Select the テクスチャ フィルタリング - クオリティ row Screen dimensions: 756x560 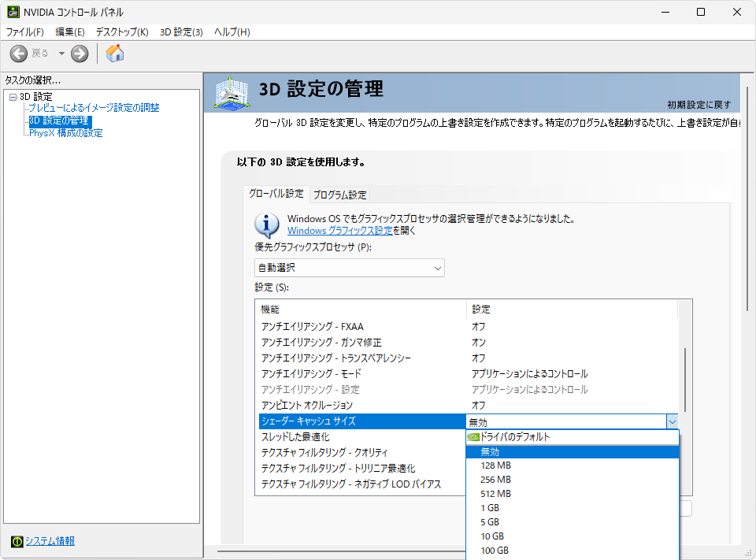coord(362,452)
